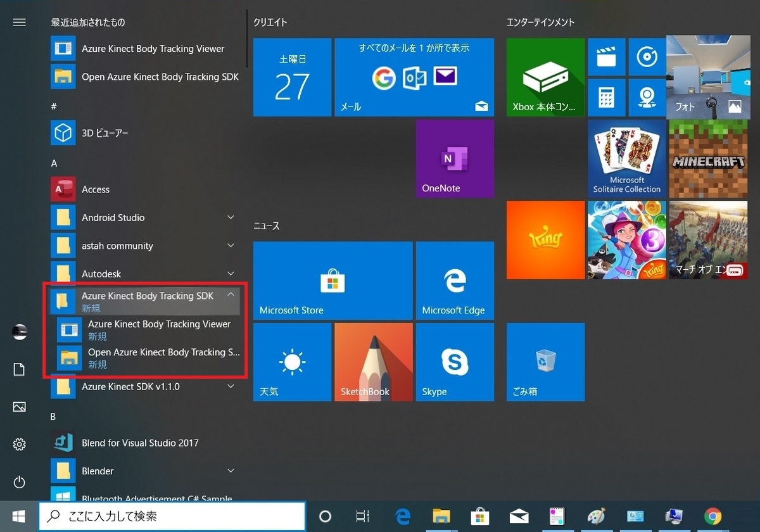Open the マーチ オブ エン... game tile
This screenshot has height=532, width=760.
[x=707, y=240]
